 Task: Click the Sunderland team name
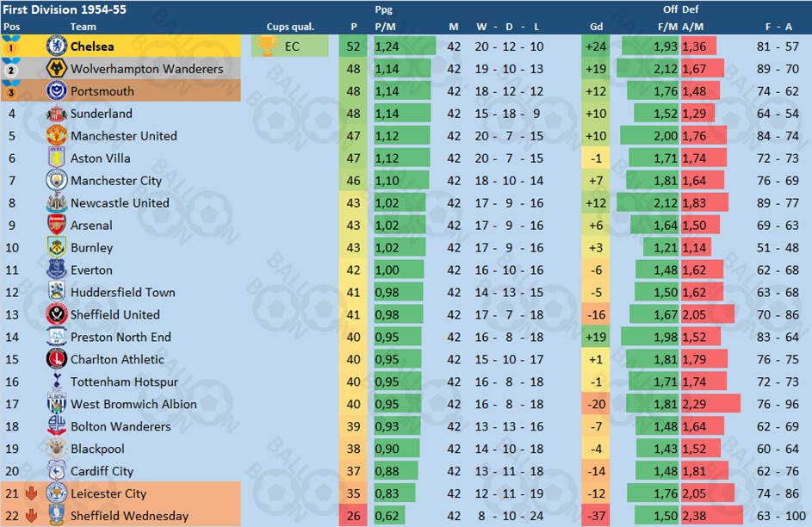[102, 114]
